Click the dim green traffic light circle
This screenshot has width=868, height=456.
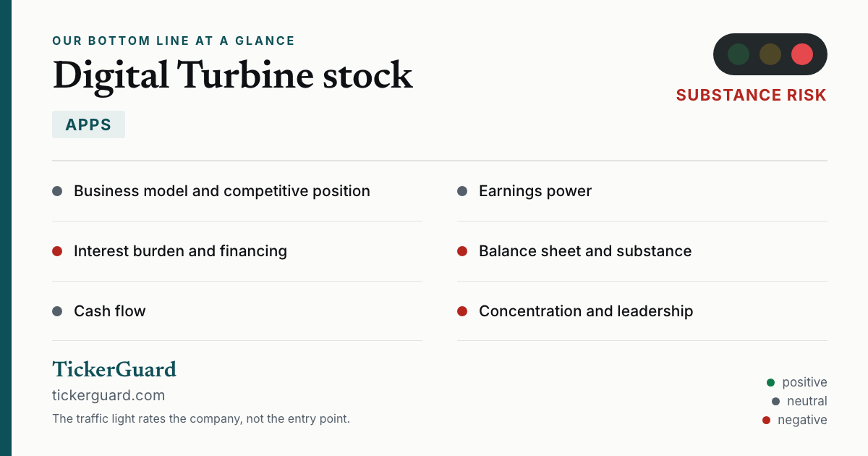pos(739,54)
